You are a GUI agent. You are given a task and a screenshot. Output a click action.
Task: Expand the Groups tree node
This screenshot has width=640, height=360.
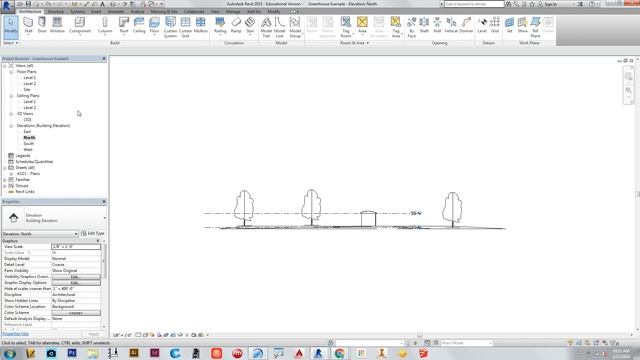tap(5, 186)
